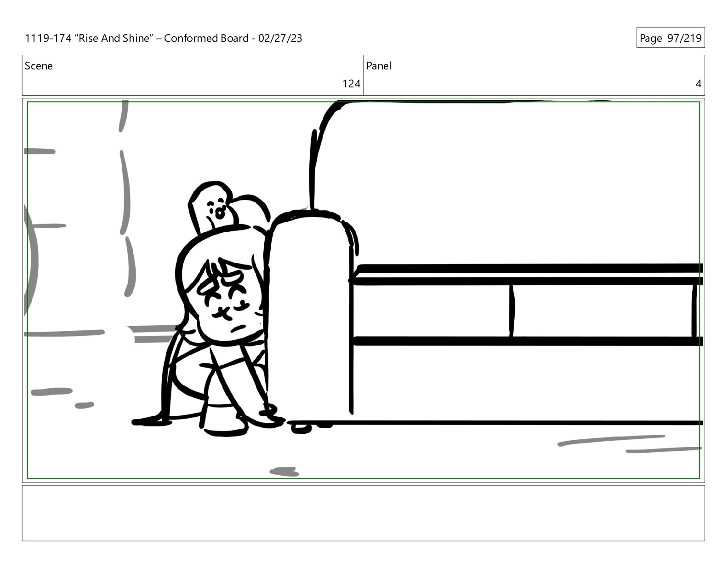Click the "Scene" label

(39, 66)
